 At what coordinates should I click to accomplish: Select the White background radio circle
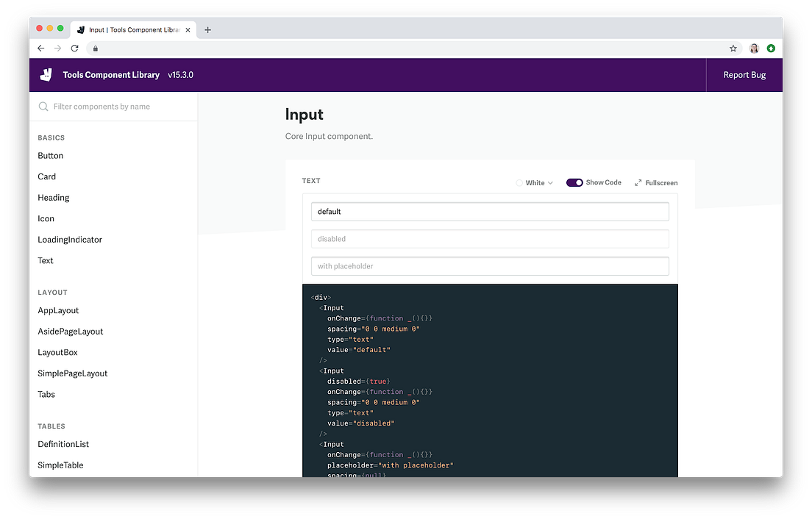coord(519,182)
